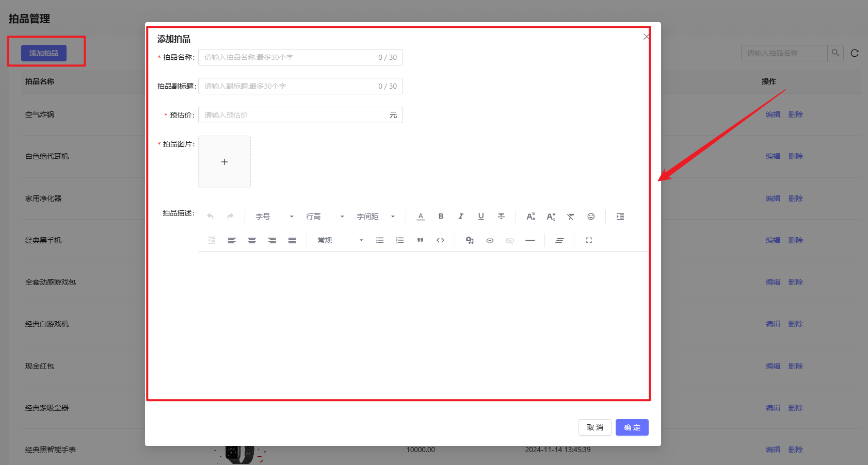Click the blockquote icon
The height and width of the screenshot is (465, 868).
point(420,240)
